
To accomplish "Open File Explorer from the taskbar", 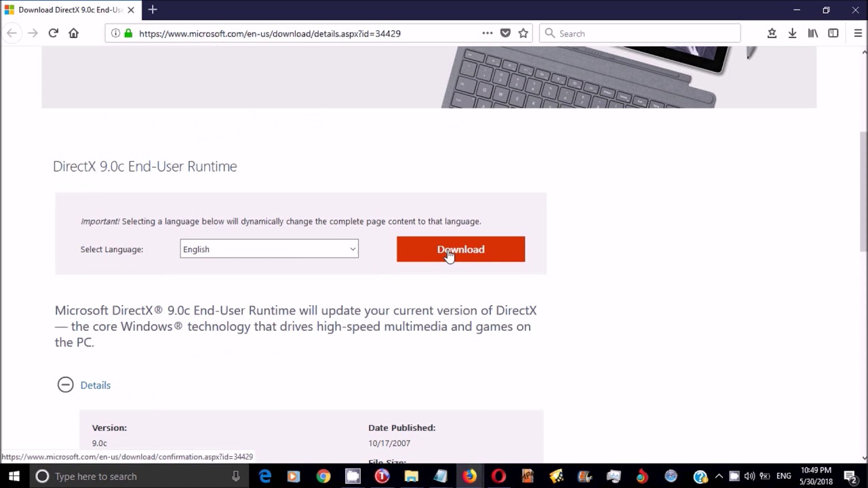I will tap(411, 476).
